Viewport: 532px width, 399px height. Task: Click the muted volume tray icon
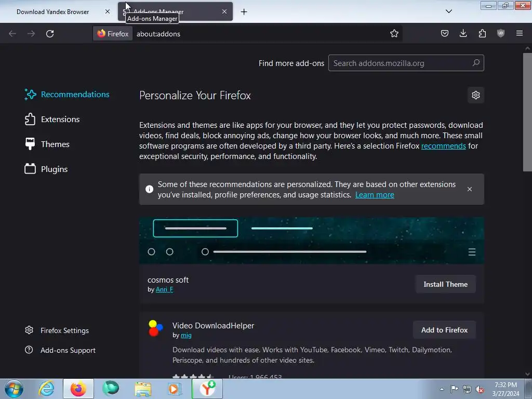[480, 389]
